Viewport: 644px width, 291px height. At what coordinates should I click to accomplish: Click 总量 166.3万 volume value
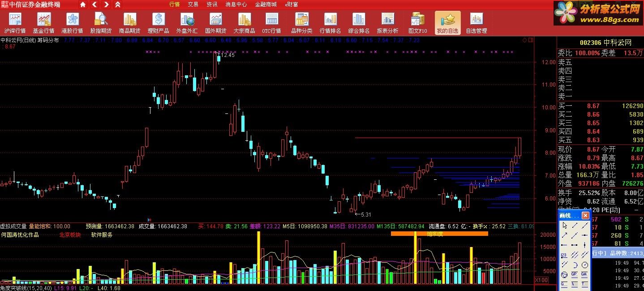(x=588, y=175)
